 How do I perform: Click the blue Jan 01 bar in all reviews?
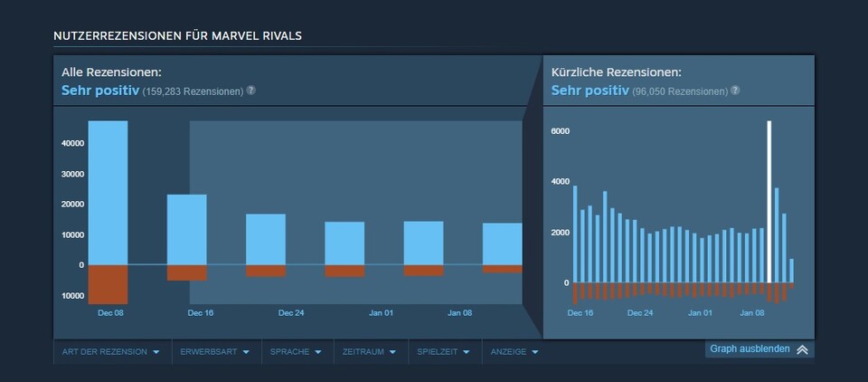(344, 244)
